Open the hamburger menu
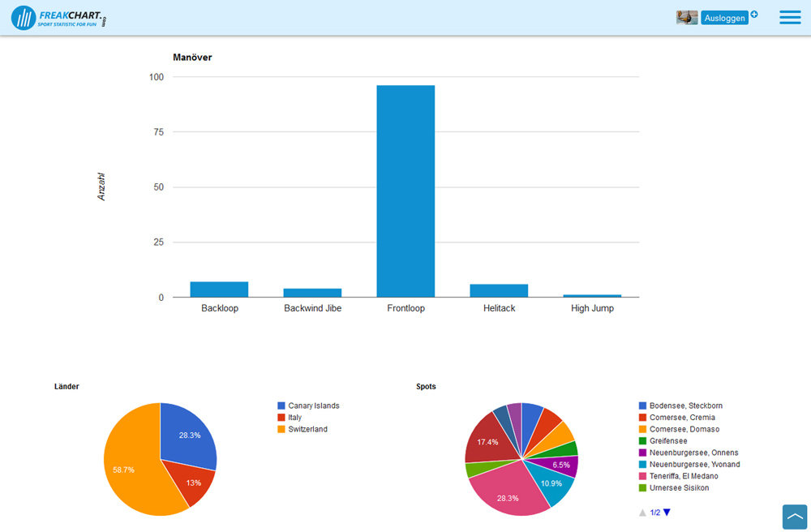 pyautogui.click(x=789, y=18)
